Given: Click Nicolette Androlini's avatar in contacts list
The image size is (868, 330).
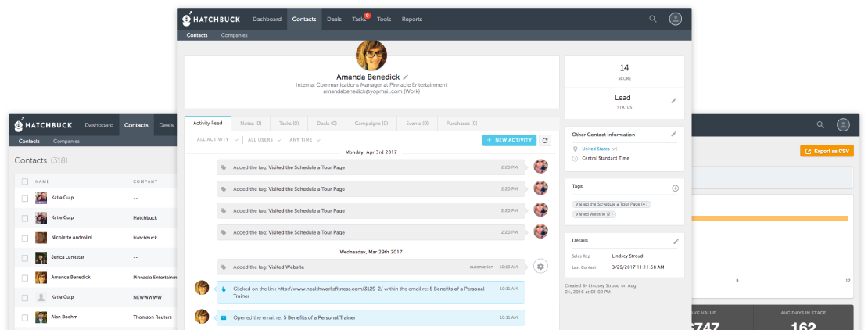Looking at the screenshot, I should click(41, 238).
